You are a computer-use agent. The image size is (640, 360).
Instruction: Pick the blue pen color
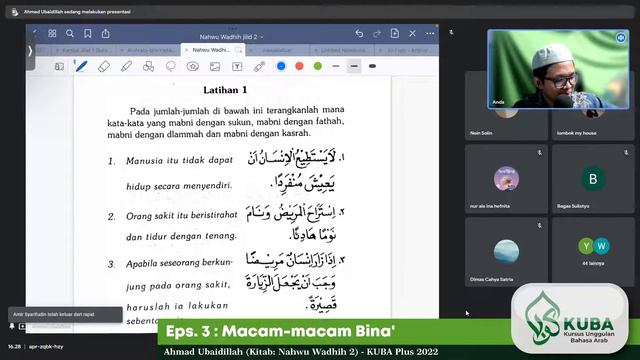(x=281, y=66)
